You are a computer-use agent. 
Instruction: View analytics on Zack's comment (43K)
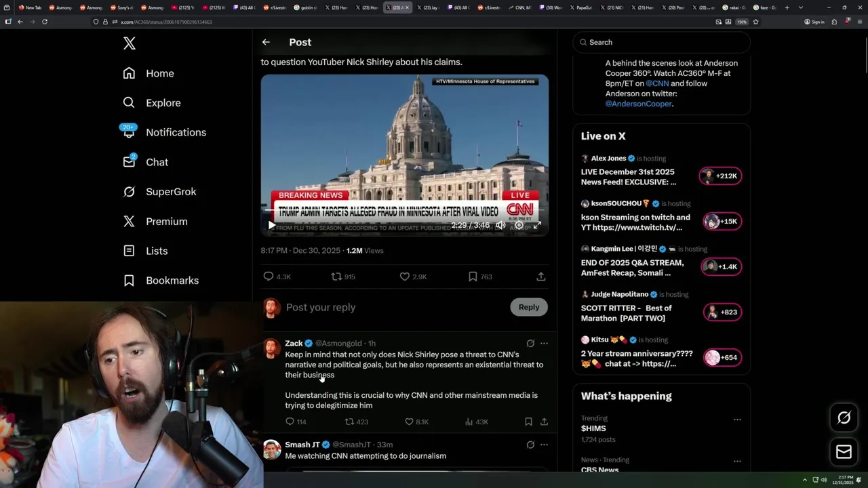[x=476, y=422]
